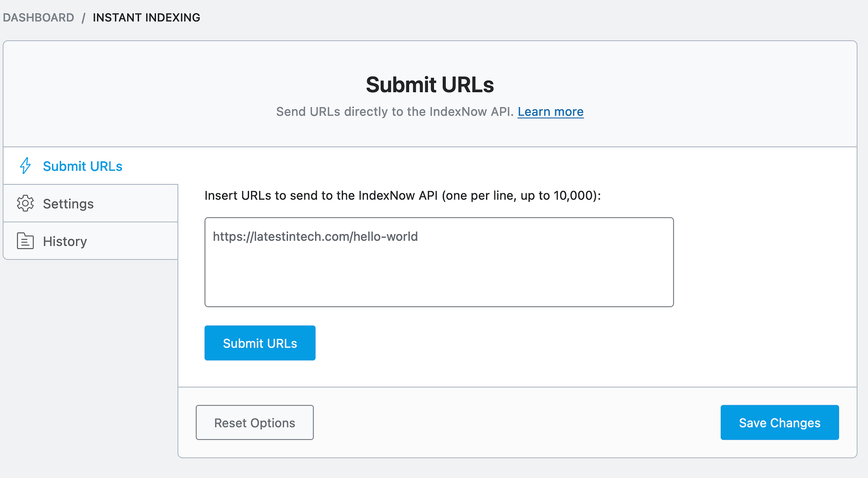Screen dimensions: 868x478
Task: Follow the Learn more link
Action: click(x=550, y=112)
